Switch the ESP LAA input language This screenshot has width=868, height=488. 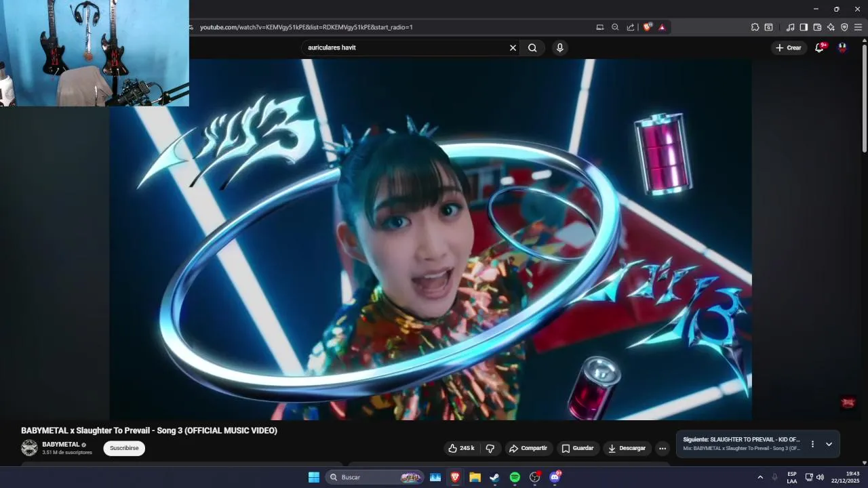click(792, 477)
